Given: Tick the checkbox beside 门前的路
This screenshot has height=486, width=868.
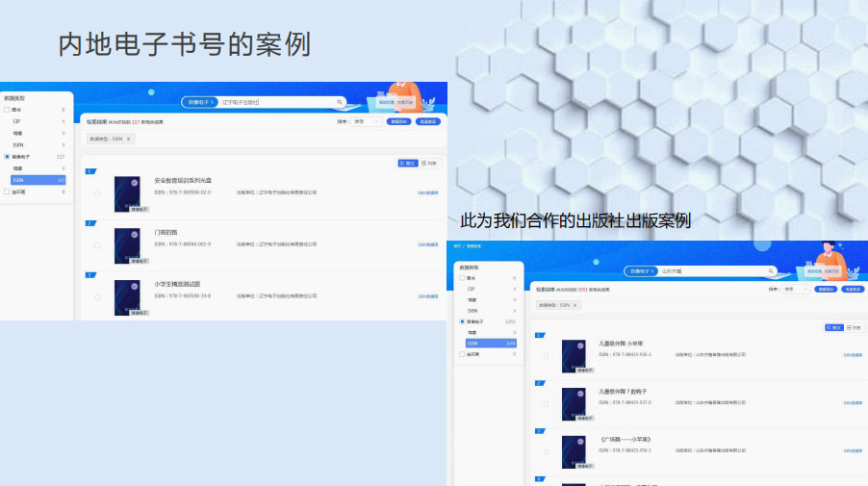Looking at the screenshot, I should 97,245.
